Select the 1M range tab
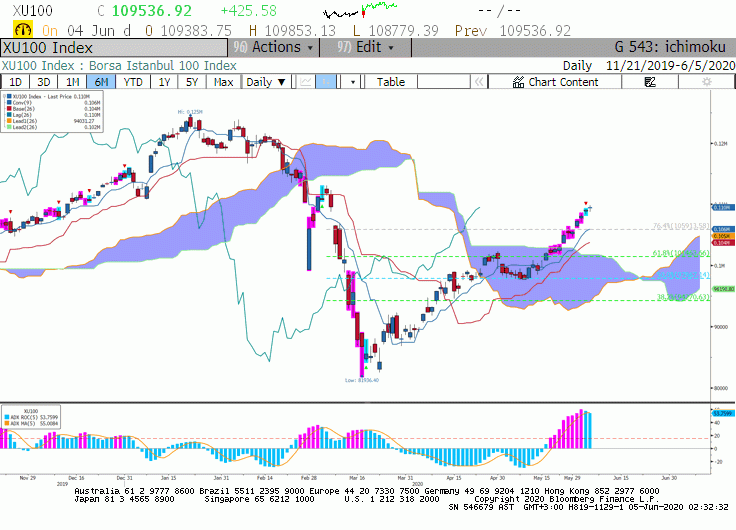The height and width of the screenshot is (530, 736). tap(72, 82)
